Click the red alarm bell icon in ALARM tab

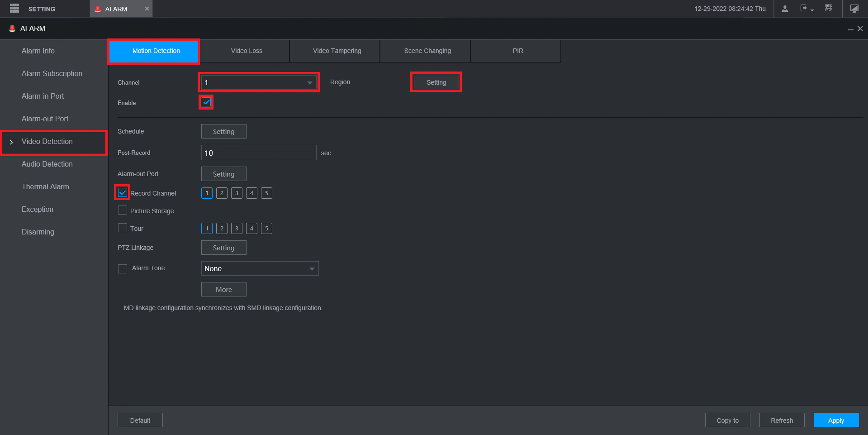tap(98, 9)
